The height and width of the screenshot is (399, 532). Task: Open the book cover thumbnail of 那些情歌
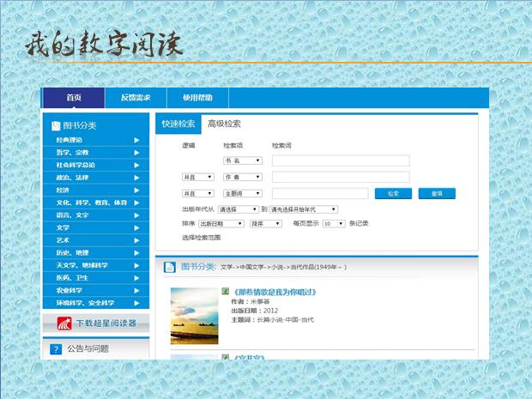pyautogui.click(x=195, y=316)
